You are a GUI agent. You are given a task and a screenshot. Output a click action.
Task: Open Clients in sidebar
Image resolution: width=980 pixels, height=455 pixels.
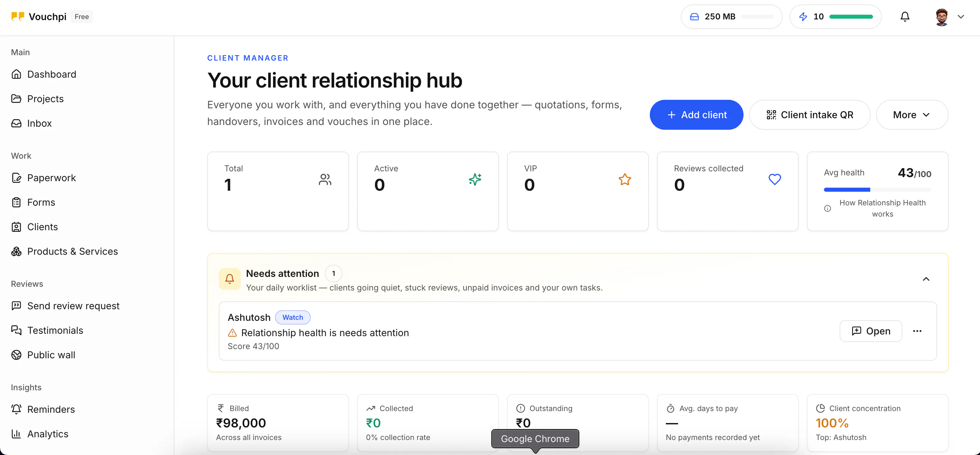pos(35,227)
